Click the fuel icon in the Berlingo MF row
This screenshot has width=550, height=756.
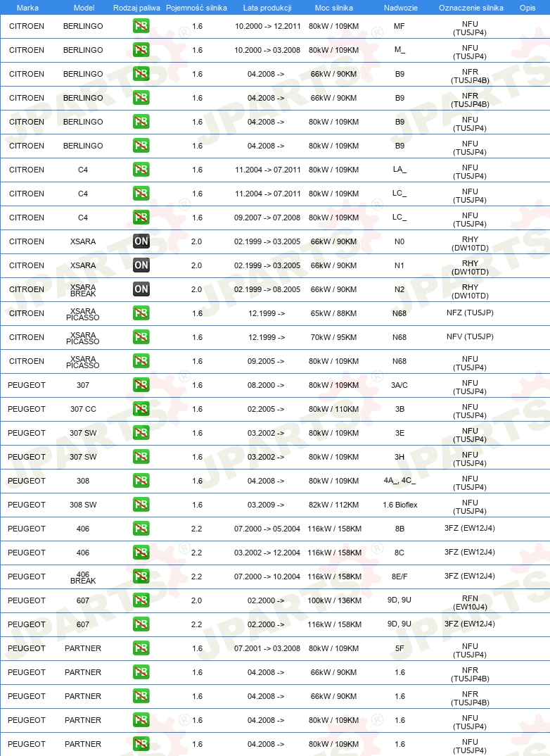[x=141, y=26]
